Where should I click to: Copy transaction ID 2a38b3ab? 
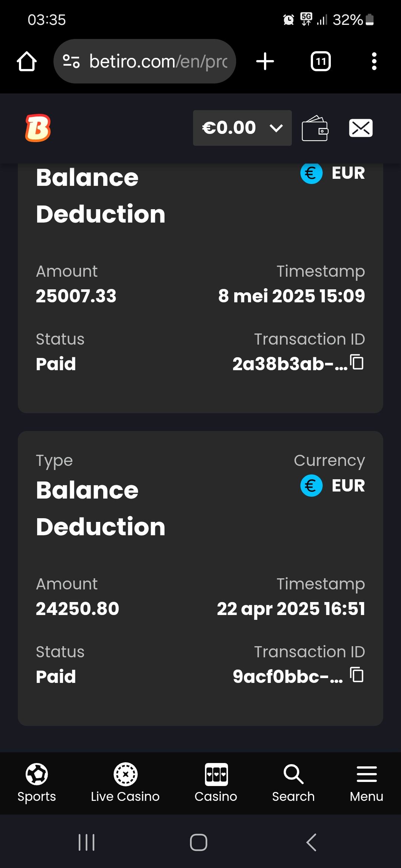pyautogui.click(x=357, y=362)
